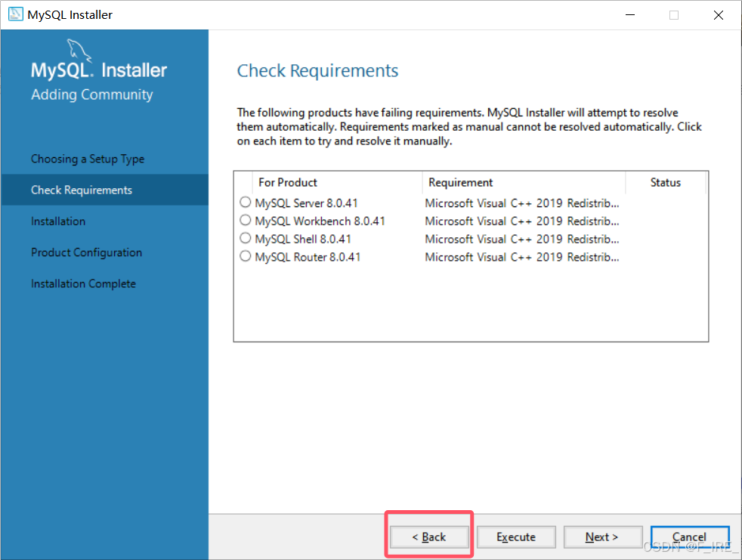Viewport: 742px width, 560px height.
Task: Go to Choosing a Setup Type step
Action: [x=88, y=159]
